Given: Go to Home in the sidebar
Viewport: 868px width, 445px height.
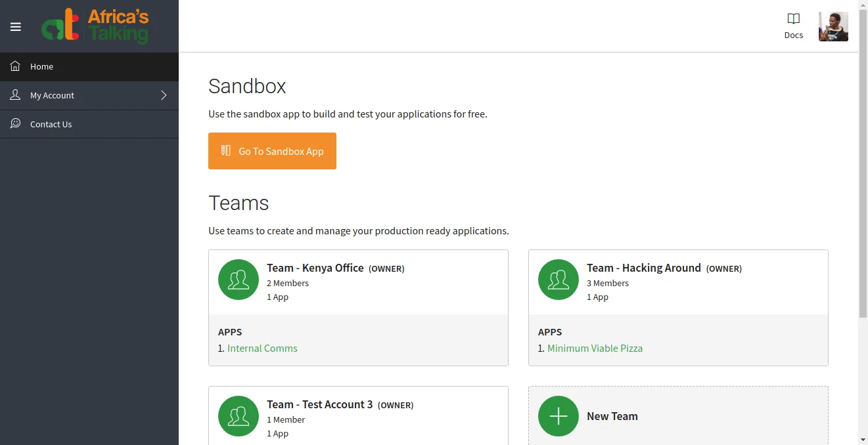Looking at the screenshot, I should tap(89, 66).
